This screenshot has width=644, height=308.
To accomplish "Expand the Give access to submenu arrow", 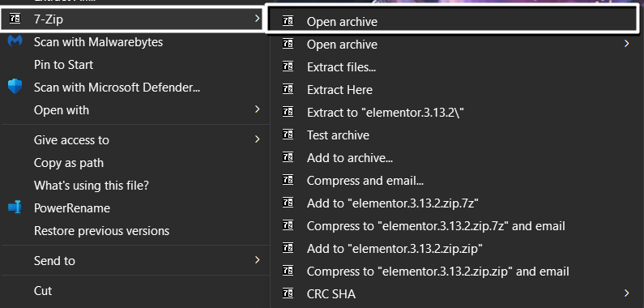I will tap(257, 139).
